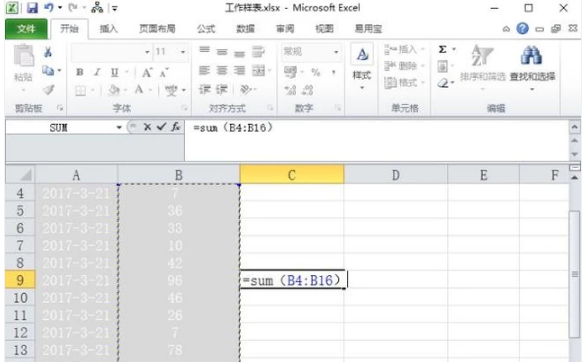Open the 文件 File tab

[26, 29]
